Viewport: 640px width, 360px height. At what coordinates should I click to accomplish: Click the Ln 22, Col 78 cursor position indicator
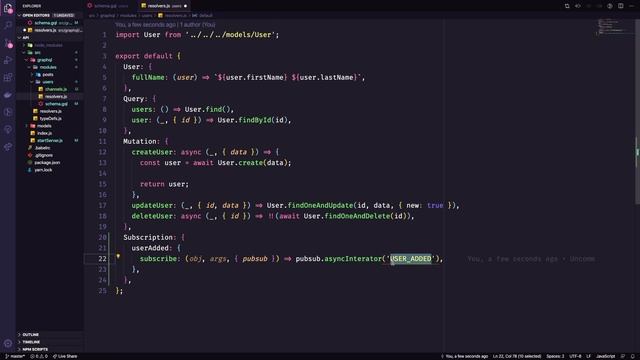tap(517, 356)
